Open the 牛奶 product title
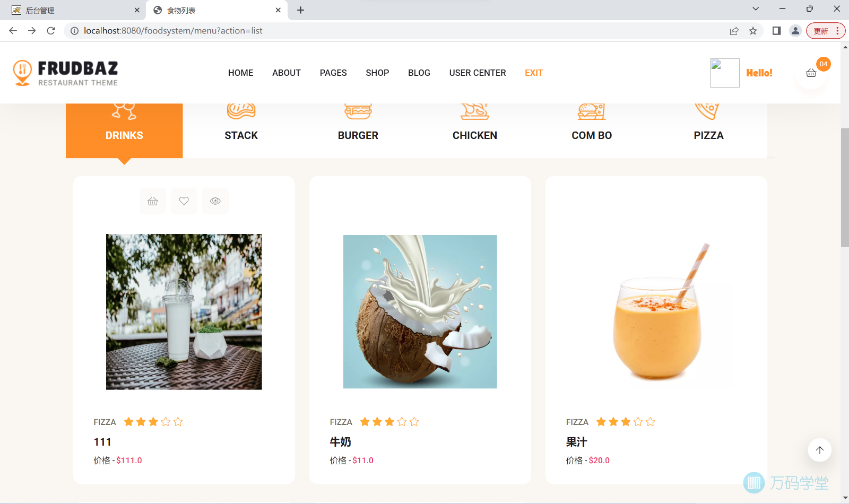Screen dimensions: 849x504 341,442
